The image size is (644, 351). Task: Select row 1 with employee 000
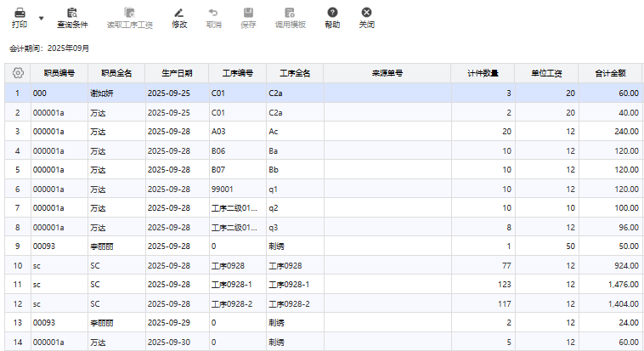point(59,93)
